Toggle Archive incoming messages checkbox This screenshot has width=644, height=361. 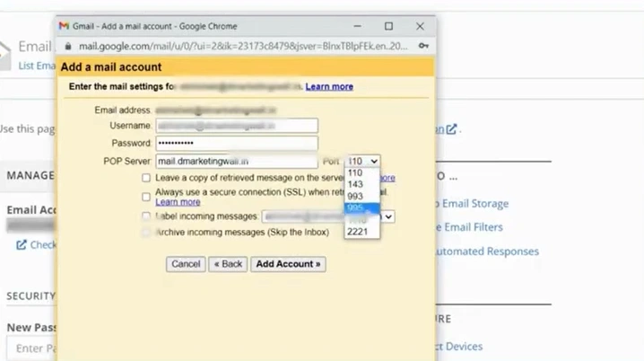(146, 233)
